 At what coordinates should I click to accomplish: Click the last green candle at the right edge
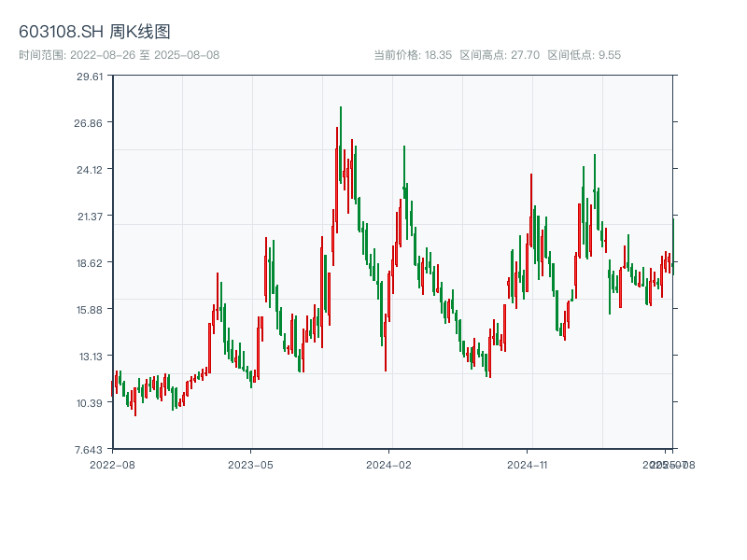point(673,246)
